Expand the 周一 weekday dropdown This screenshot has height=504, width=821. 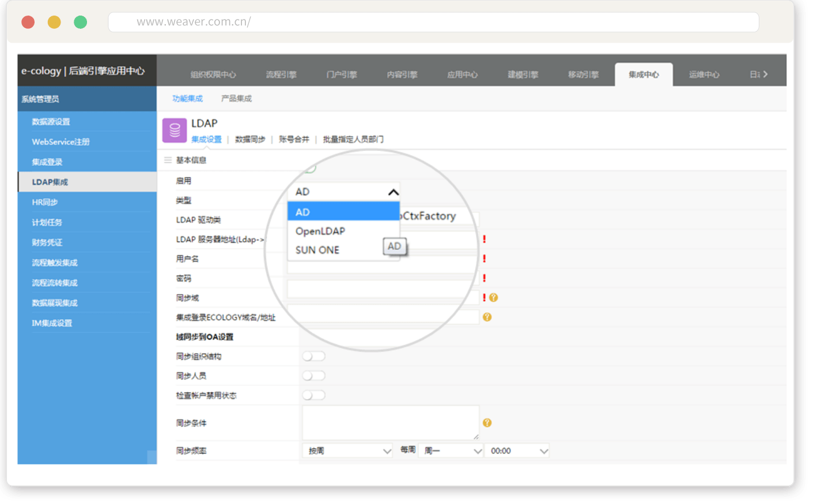pyautogui.click(x=452, y=451)
